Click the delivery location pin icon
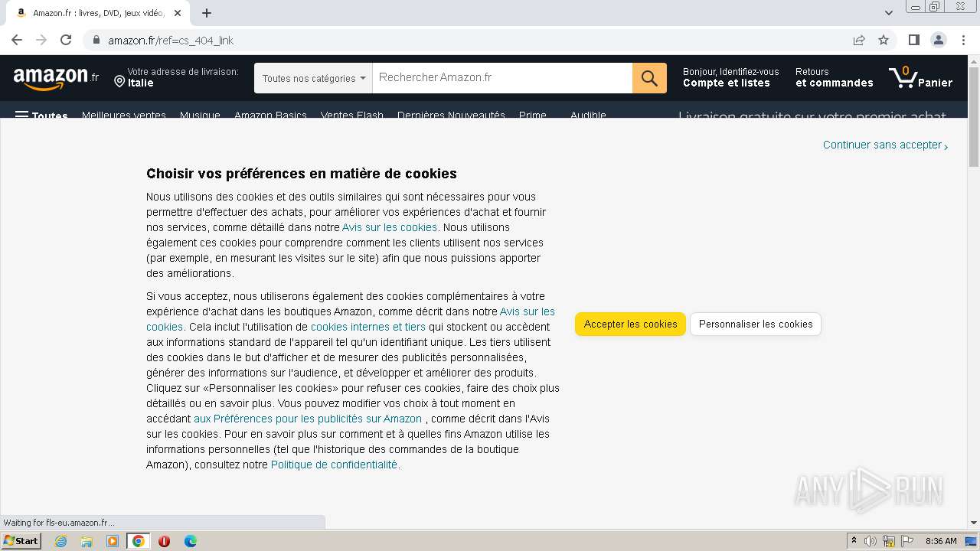 click(x=119, y=81)
